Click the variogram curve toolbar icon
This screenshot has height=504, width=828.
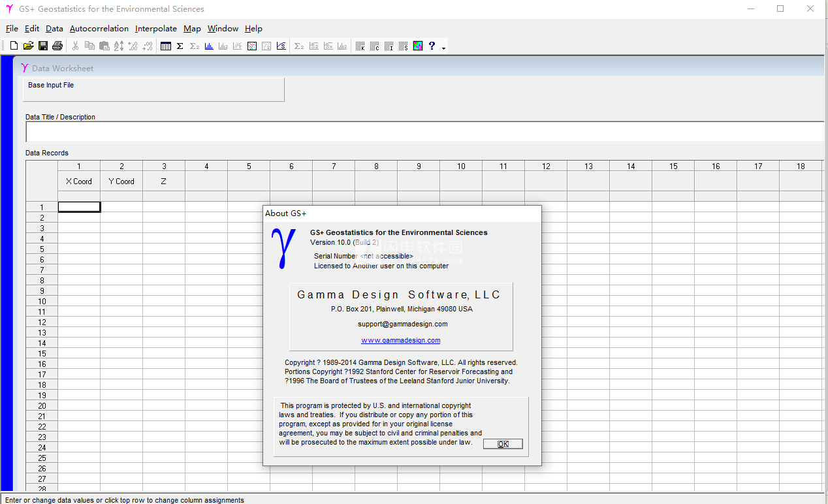281,46
